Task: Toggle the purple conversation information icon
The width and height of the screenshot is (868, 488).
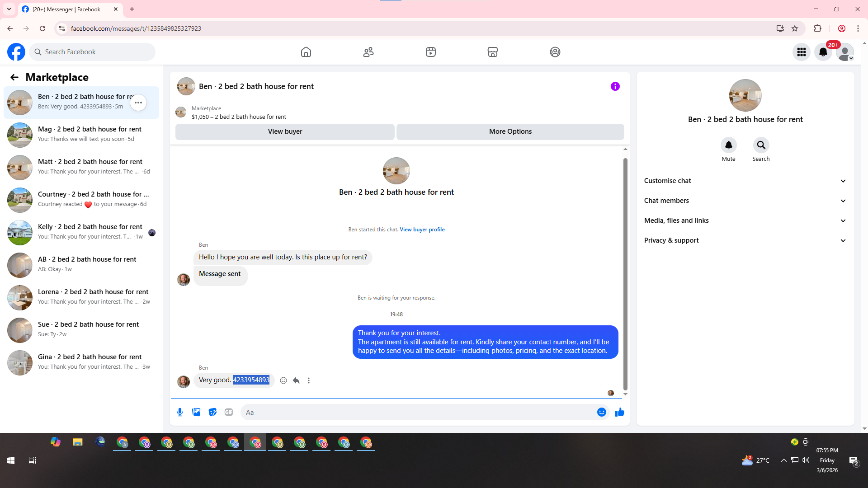Action: click(615, 86)
